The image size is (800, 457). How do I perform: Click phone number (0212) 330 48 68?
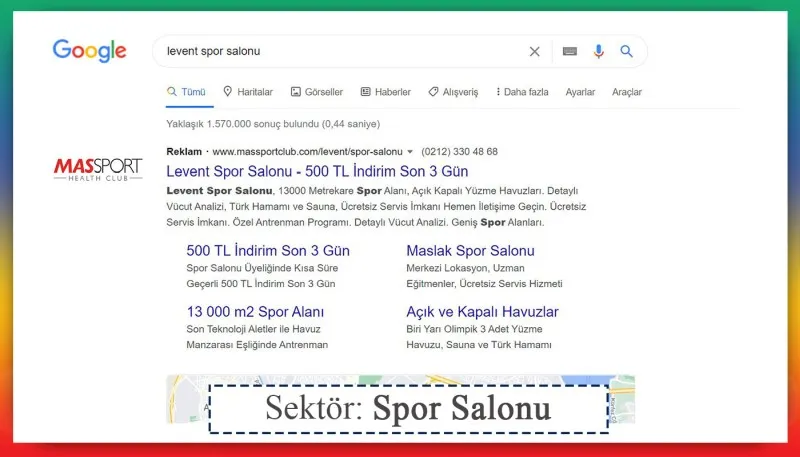pos(459,151)
